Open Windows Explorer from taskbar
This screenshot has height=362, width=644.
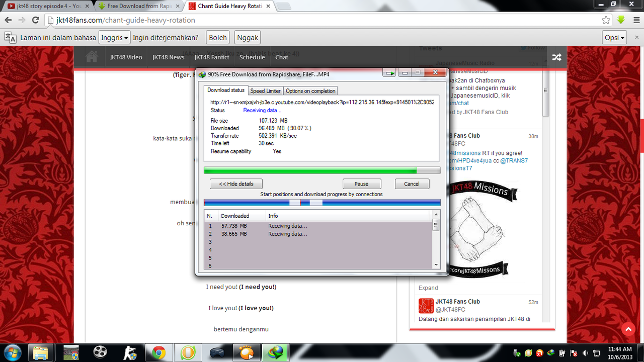click(x=40, y=352)
